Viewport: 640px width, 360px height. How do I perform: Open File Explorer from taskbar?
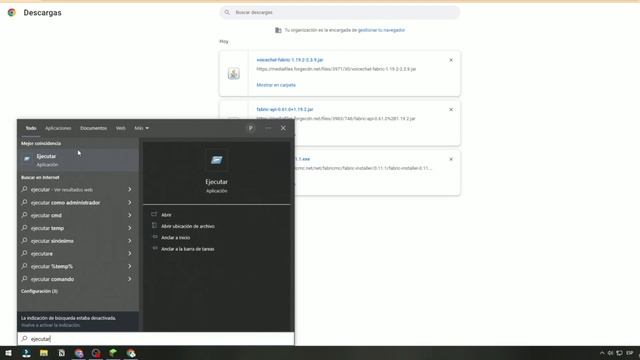tap(44, 353)
